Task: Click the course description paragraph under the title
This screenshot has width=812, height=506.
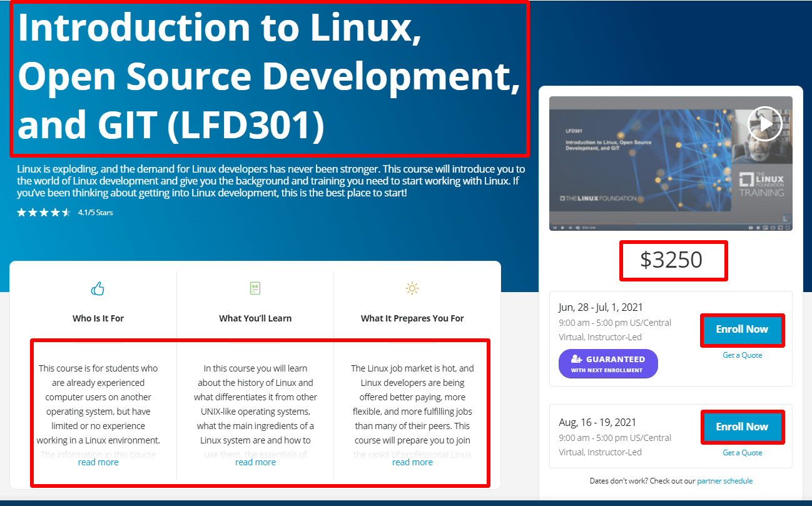Action: coord(271,181)
